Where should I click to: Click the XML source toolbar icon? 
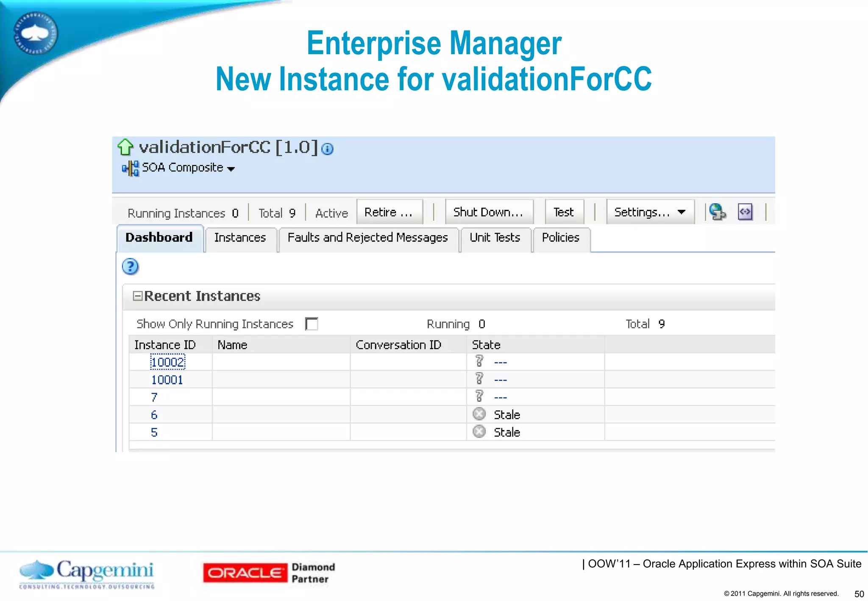point(745,211)
